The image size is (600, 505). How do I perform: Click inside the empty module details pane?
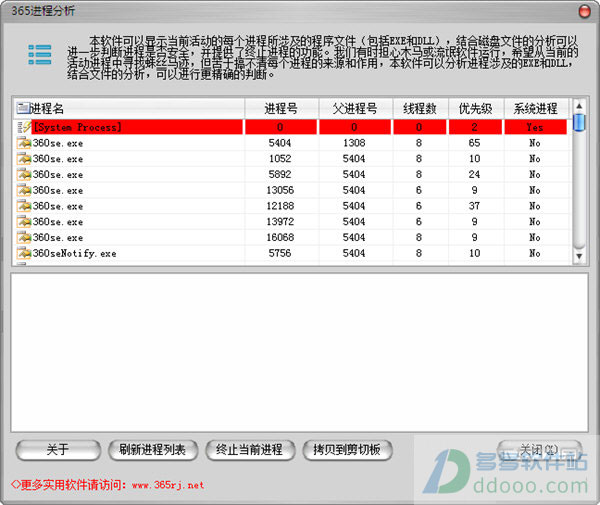click(300, 352)
